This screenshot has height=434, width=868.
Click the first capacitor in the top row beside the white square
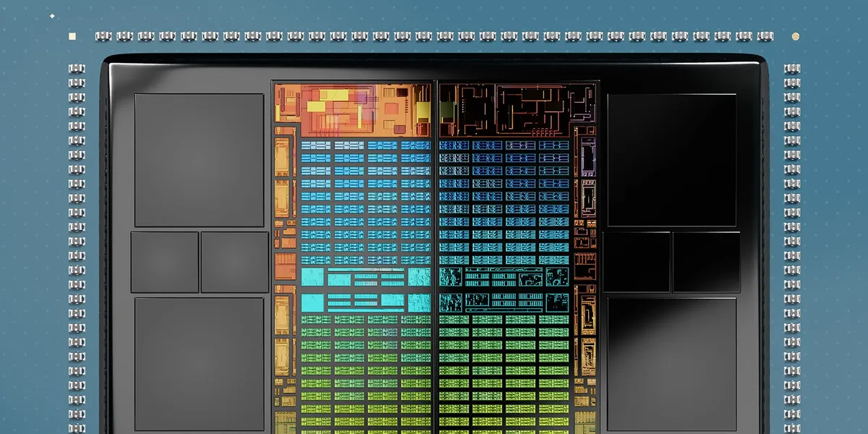102,35
